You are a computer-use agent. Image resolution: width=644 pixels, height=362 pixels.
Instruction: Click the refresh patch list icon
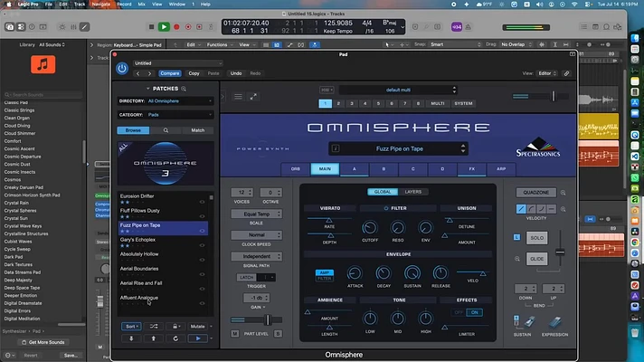click(175, 338)
